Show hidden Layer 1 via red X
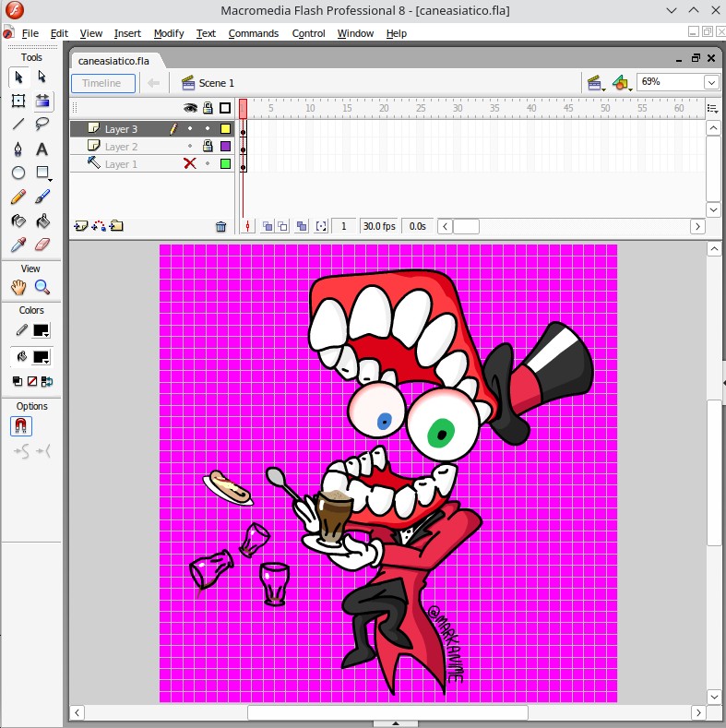This screenshot has height=728, width=726. [x=190, y=163]
